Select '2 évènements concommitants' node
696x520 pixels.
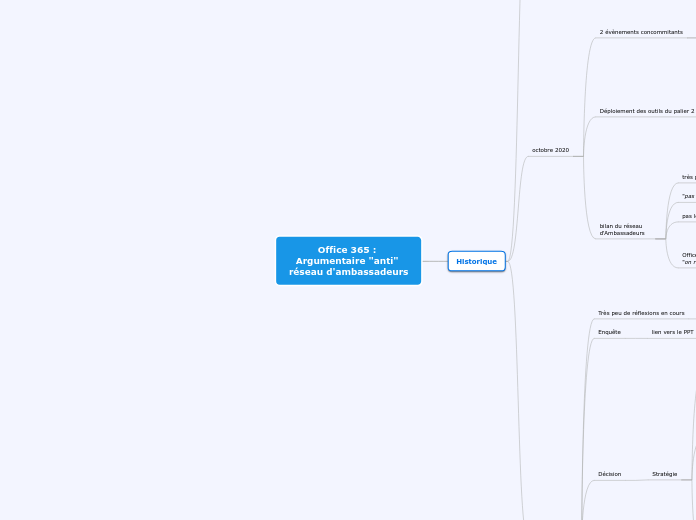(x=641, y=32)
